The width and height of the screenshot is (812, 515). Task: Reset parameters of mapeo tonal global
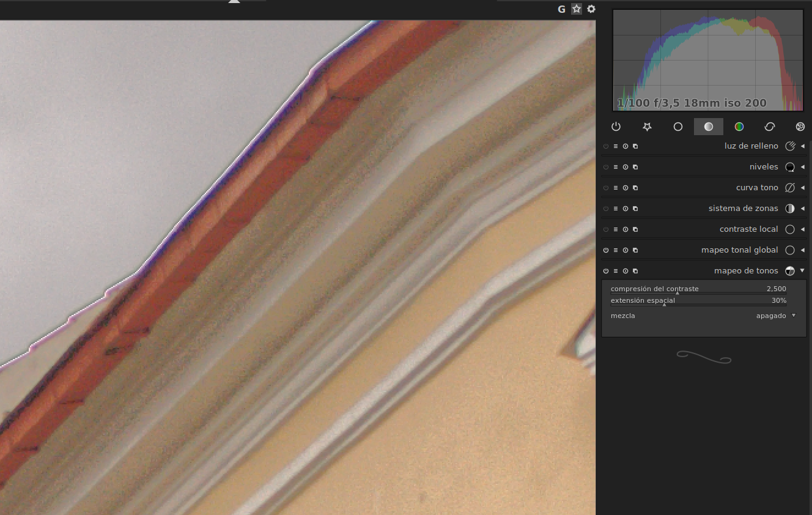point(626,250)
